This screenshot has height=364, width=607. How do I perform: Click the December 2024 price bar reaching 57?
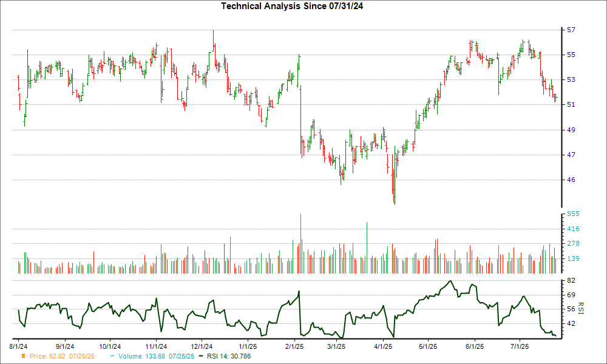(x=213, y=40)
